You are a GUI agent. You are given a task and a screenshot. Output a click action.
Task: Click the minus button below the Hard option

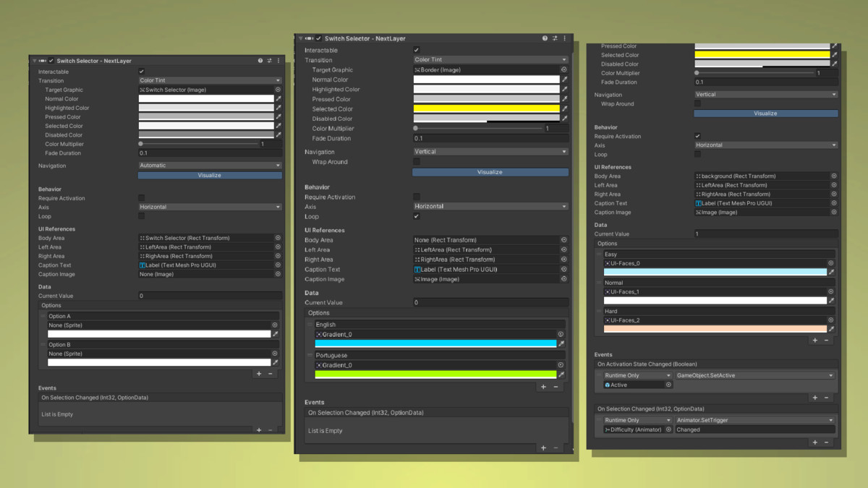coord(827,340)
